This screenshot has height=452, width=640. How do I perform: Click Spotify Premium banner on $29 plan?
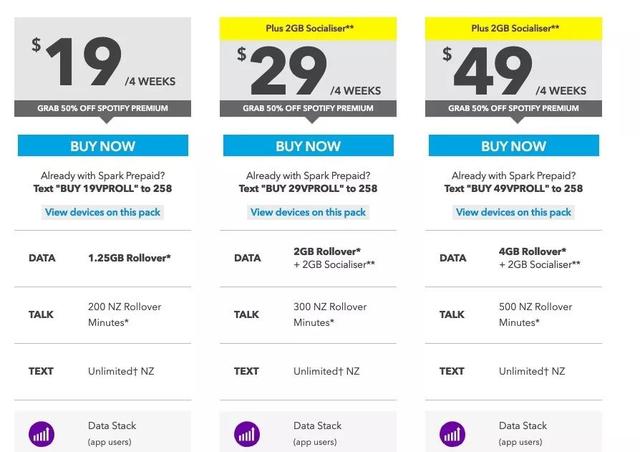pos(308,108)
